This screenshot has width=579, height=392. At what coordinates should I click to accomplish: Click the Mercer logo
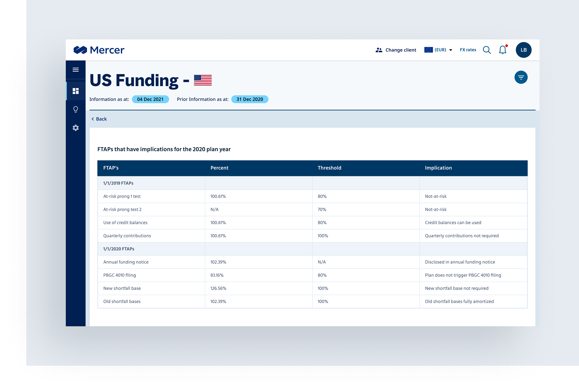[99, 50]
